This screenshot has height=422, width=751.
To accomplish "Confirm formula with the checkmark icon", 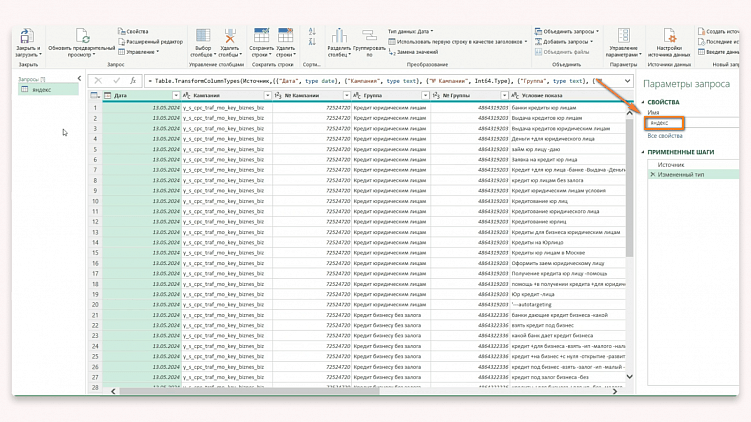I will click(116, 80).
